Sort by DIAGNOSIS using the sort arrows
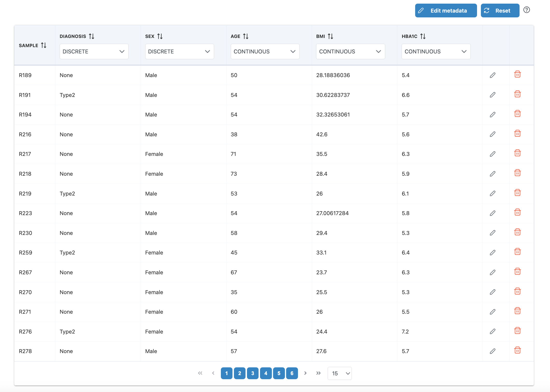This screenshot has width=550, height=392. pos(92,36)
